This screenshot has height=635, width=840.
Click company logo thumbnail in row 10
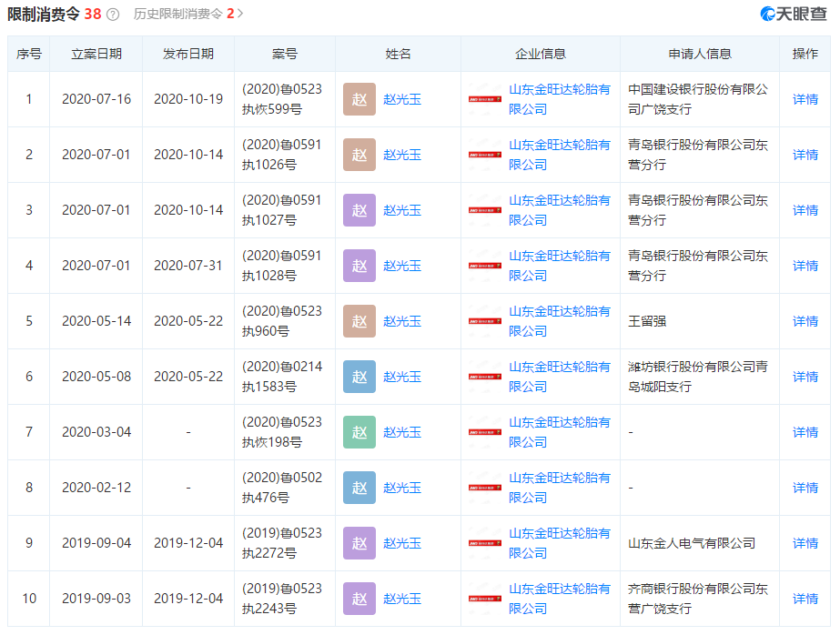pos(485,599)
